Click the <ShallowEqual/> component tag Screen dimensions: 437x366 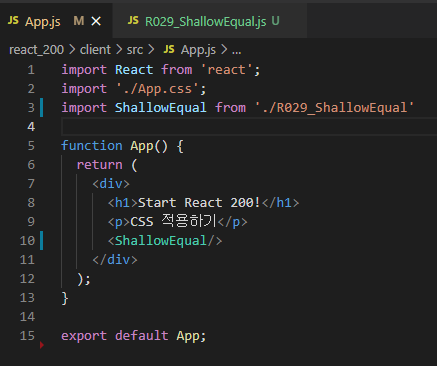[x=165, y=241]
